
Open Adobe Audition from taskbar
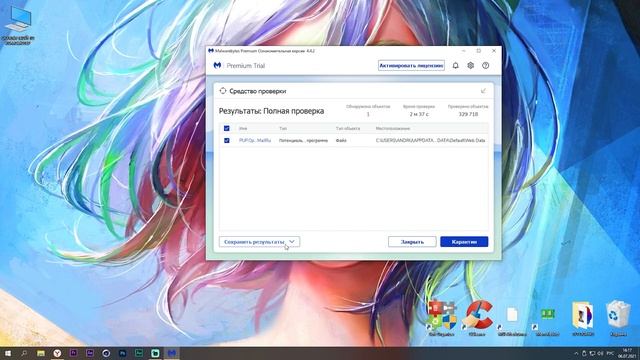coord(139,353)
